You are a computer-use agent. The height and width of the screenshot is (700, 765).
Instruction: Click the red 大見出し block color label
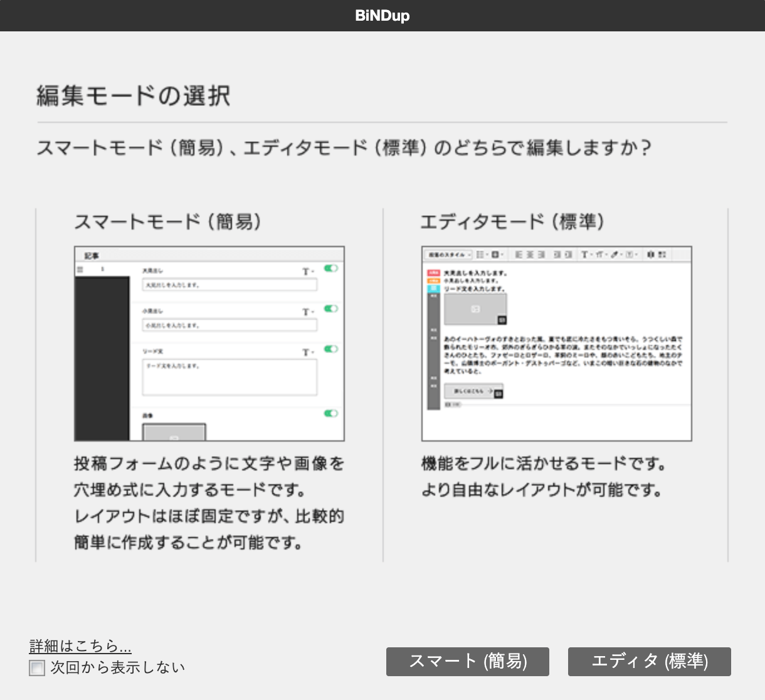pyautogui.click(x=434, y=273)
